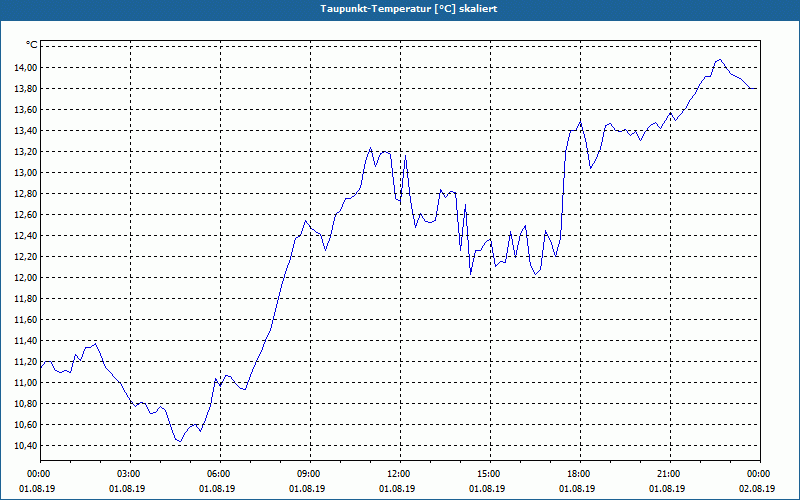Click the 10,40 y-axis value
Image resolution: width=800 pixels, height=500 pixels.
(x=27, y=446)
